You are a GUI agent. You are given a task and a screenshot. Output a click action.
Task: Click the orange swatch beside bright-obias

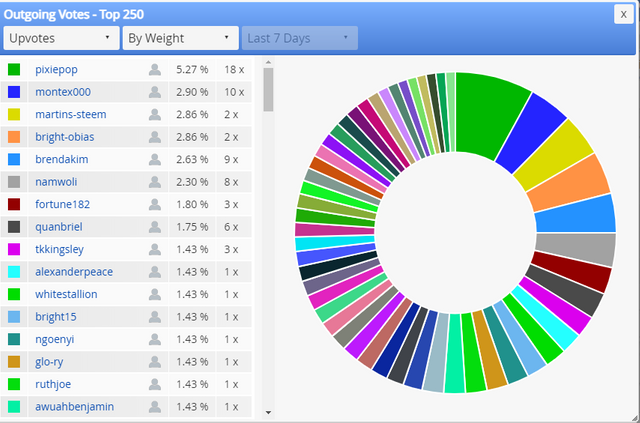tap(14, 137)
